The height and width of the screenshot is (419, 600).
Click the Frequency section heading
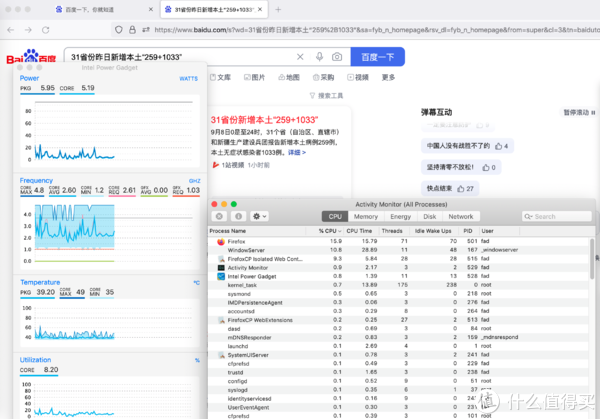point(36,181)
